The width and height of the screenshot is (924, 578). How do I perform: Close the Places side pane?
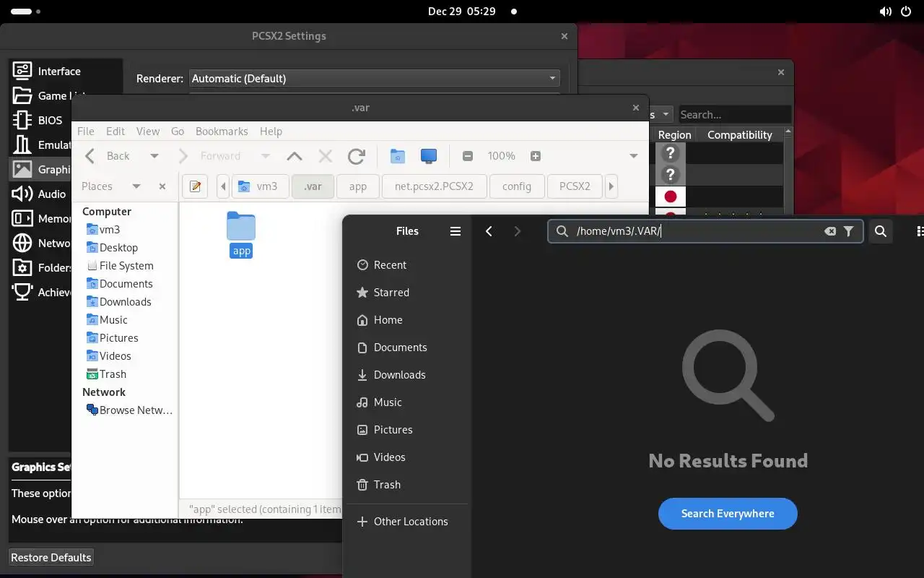(x=162, y=186)
